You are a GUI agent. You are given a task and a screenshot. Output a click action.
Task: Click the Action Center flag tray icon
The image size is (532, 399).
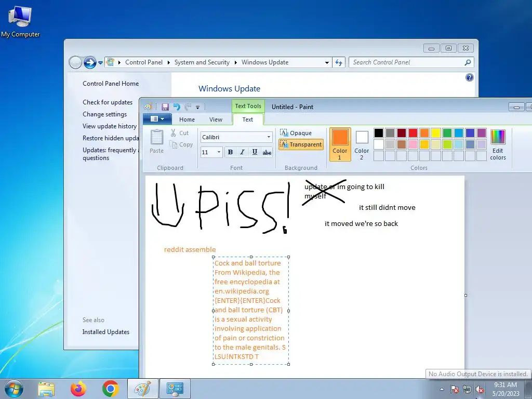(455, 389)
